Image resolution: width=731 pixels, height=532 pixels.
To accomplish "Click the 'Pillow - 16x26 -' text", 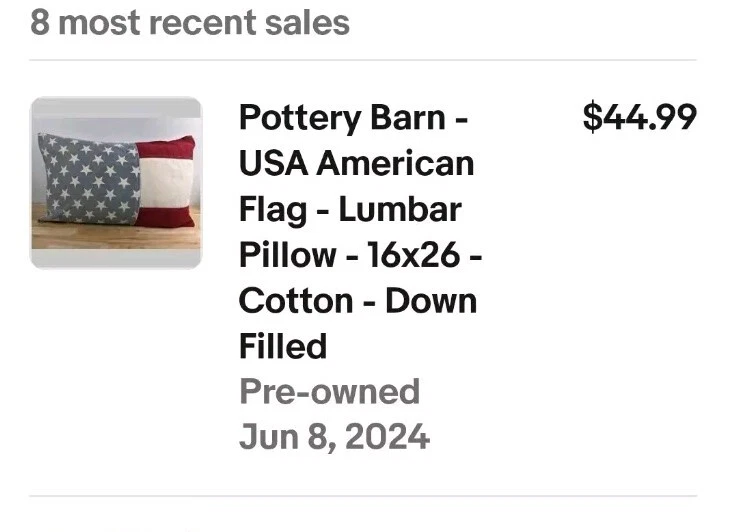I will click(x=360, y=255).
